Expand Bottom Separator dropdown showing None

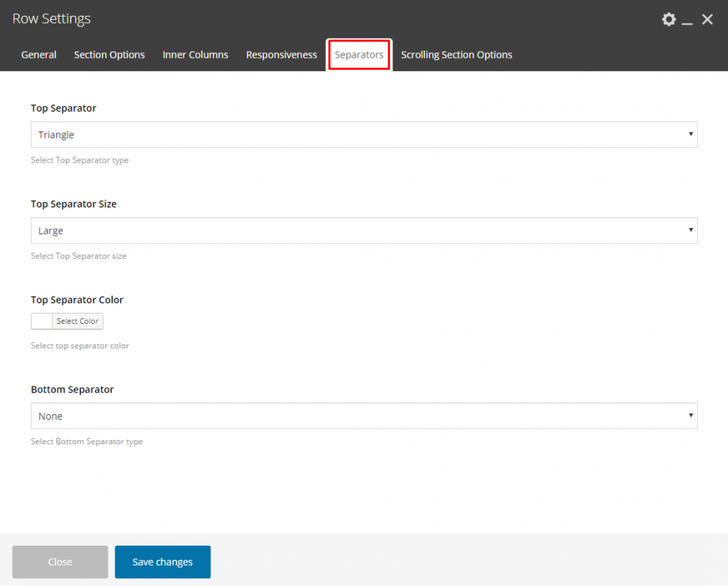click(364, 416)
